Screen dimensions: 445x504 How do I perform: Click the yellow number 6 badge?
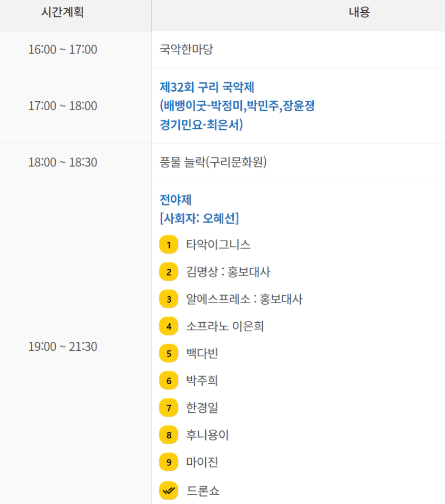tap(169, 381)
